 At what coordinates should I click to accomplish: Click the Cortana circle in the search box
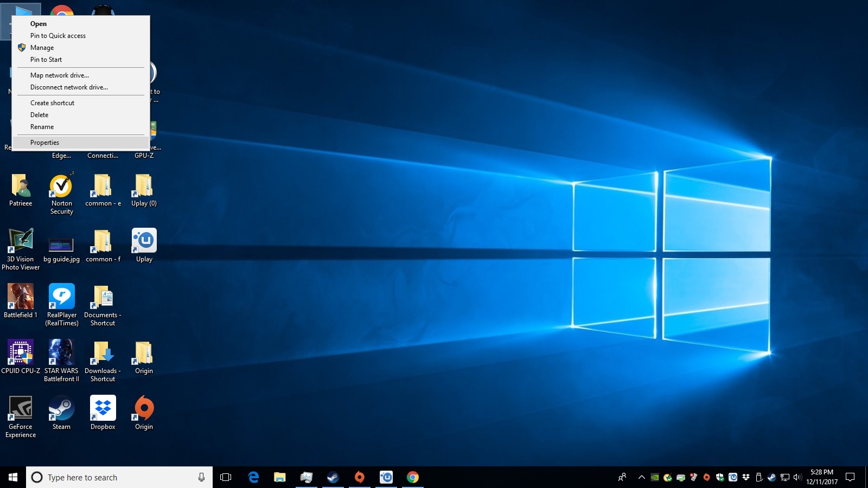tap(37, 477)
